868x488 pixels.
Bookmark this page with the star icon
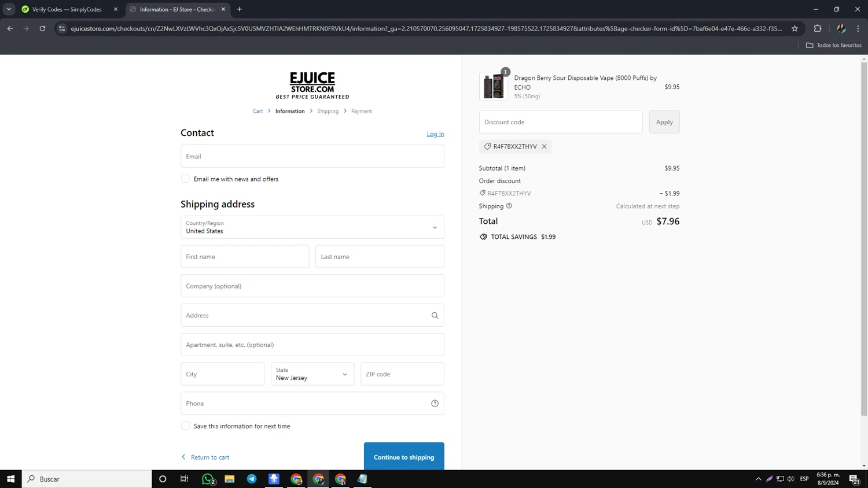point(795,28)
